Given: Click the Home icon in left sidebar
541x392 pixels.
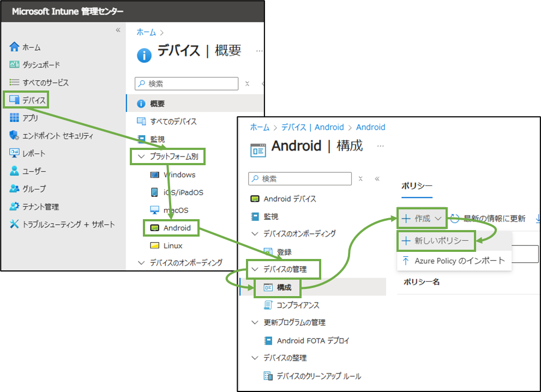Looking at the screenshot, I should coord(14,46).
